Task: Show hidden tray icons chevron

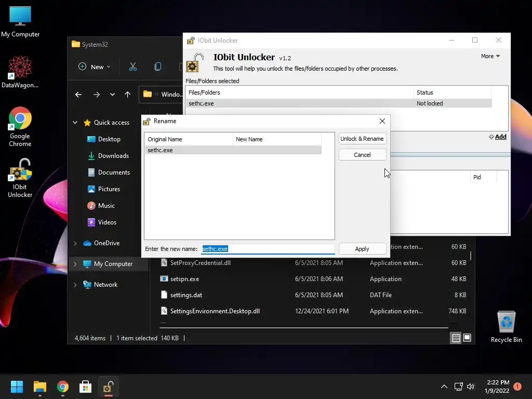Action: tap(444, 387)
